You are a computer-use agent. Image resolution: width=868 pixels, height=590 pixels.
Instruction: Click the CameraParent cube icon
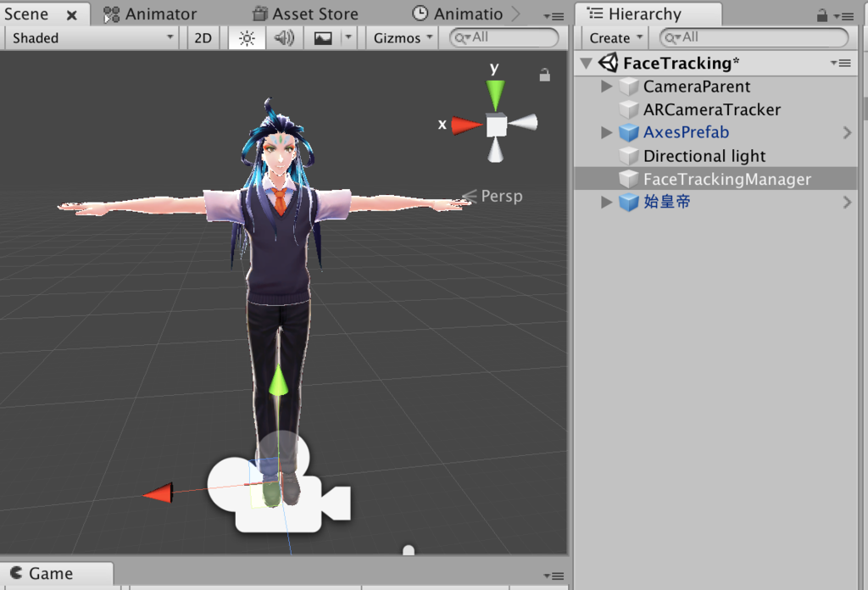(x=629, y=87)
